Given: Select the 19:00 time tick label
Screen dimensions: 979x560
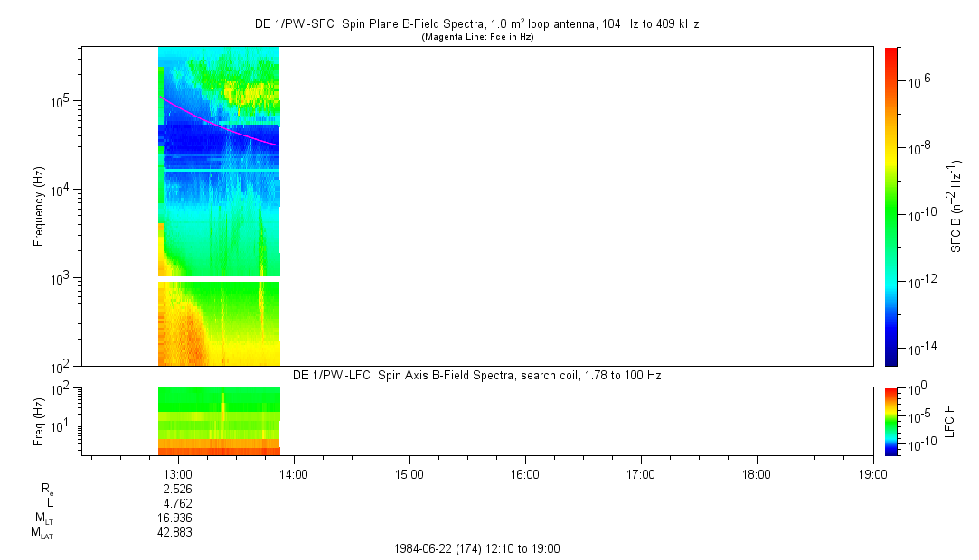Looking at the screenshot, I should point(872,473).
